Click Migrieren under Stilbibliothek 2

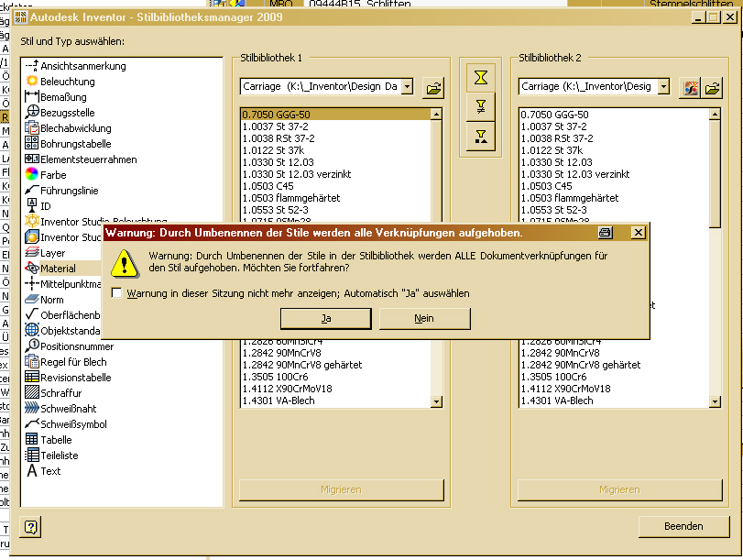(620, 489)
